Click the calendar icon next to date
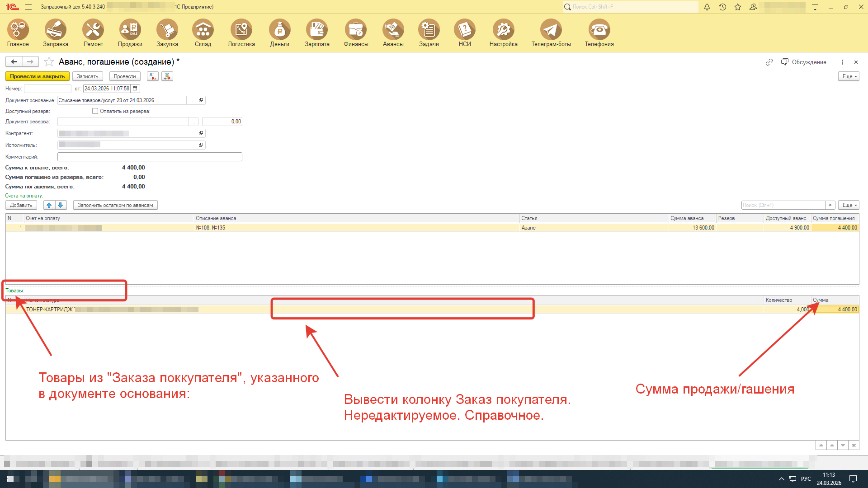The height and width of the screenshot is (488, 868). (x=135, y=89)
